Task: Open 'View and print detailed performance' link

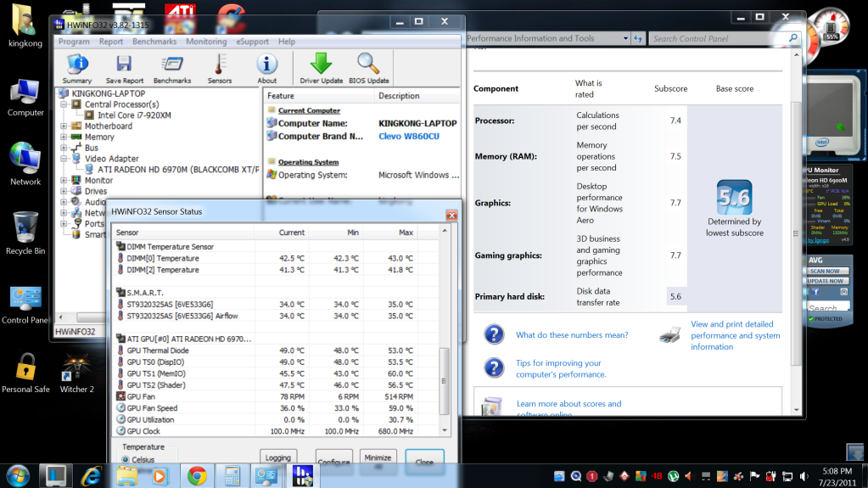Action: coord(735,335)
